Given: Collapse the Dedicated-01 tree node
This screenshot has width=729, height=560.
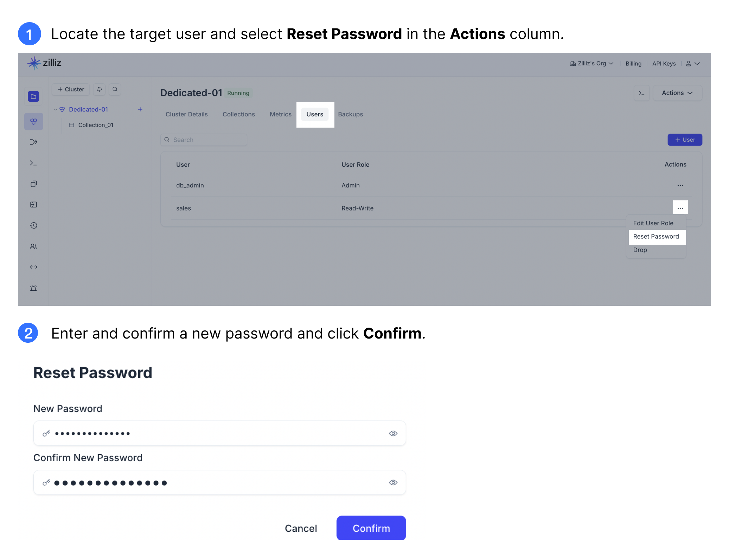Looking at the screenshot, I should point(56,109).
